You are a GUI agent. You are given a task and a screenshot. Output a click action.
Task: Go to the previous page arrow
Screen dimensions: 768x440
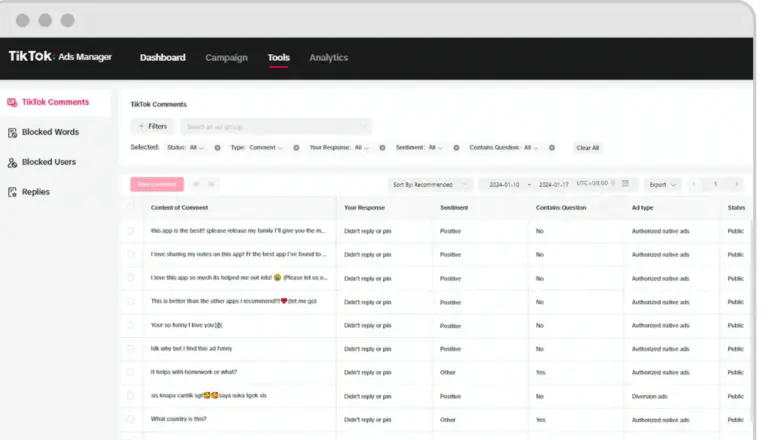[x=694, y=184]
